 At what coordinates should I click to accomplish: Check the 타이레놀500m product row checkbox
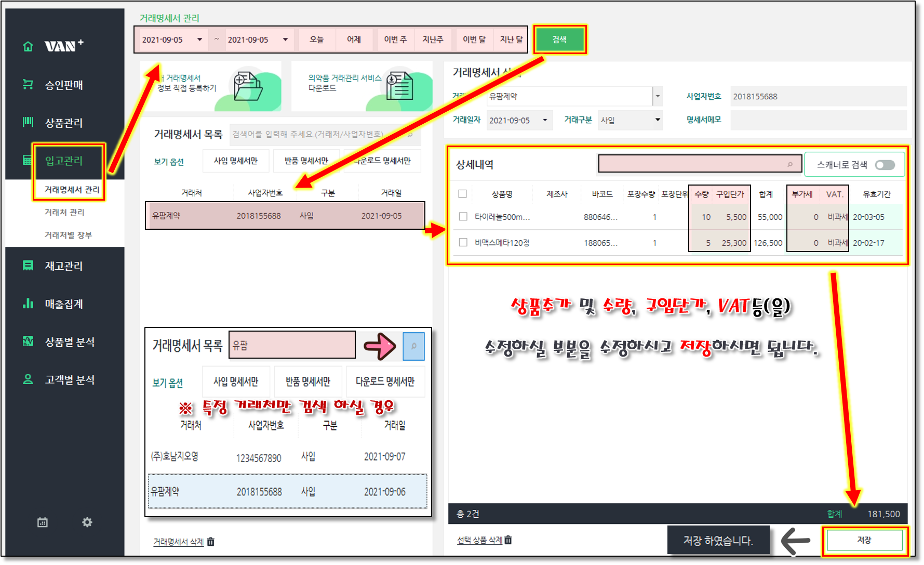pos(463,217)
